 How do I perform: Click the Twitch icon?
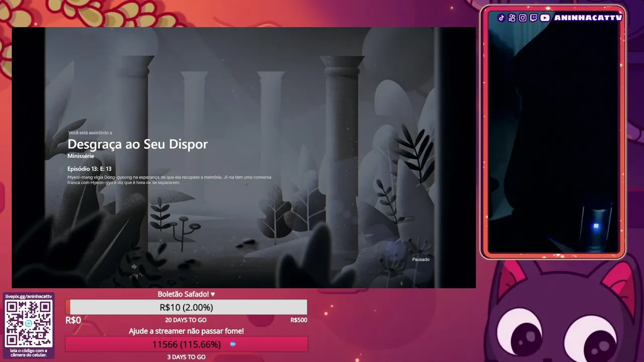click(533, 18)
